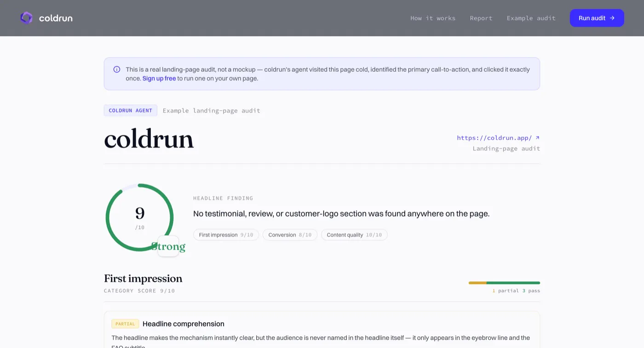Click the First impression partial/pass progress bar
This screenshot has width=644, height=348.
504,283
